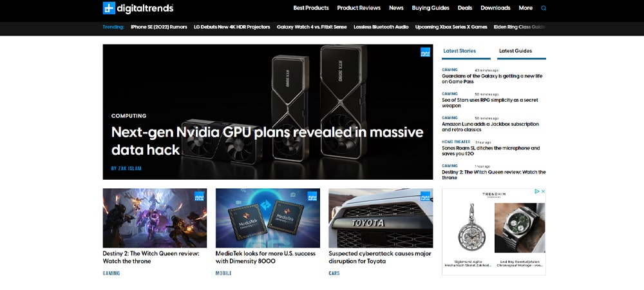Click the badge icon on Nvidia hero image
The height and width of the screenshot is (290, 644).
tap(425, 52)
